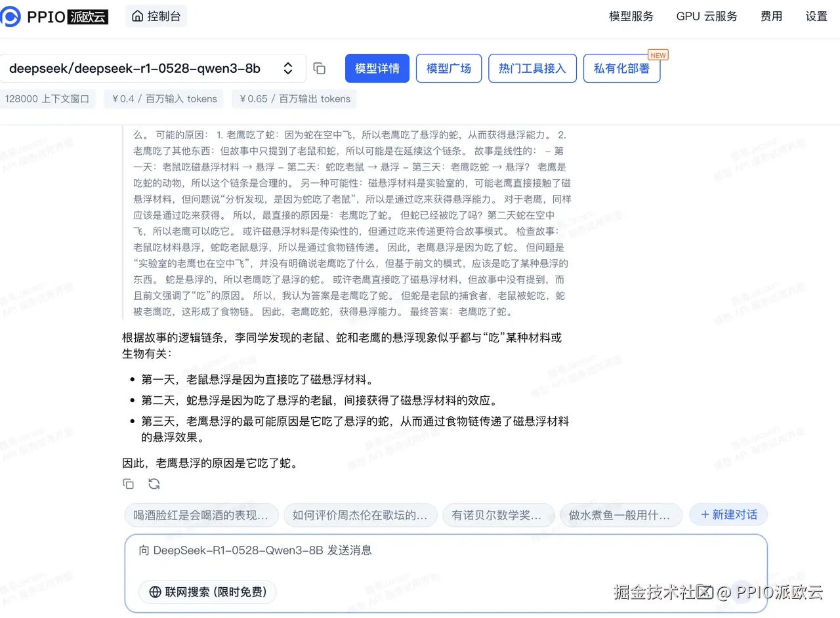Image resolution: width=840 pixels, height=618 pixels.
Task: Focus the DeepSeek-R1-0528-Qwen3-8B message input
Action: (446, 550)
